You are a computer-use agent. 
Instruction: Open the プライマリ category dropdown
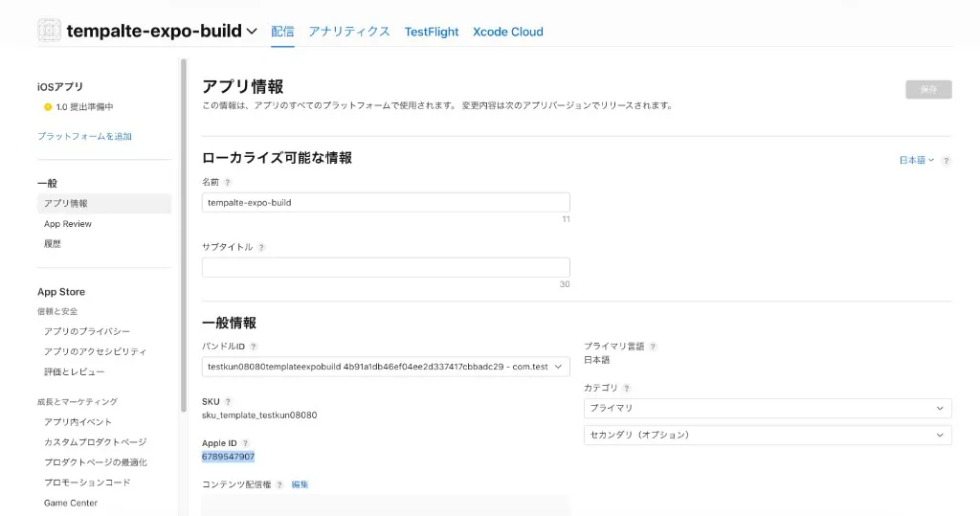768,408
